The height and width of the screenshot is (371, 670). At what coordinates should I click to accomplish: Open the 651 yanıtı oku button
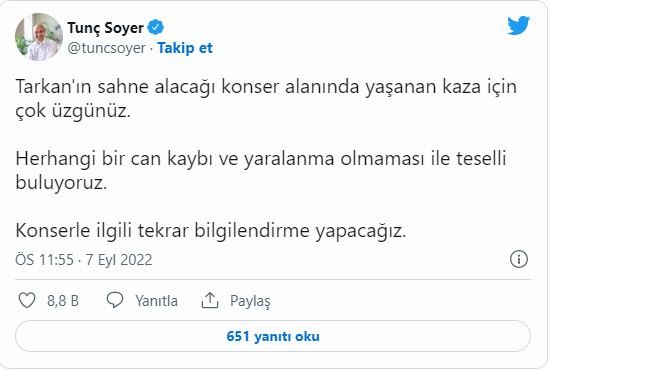273,336
